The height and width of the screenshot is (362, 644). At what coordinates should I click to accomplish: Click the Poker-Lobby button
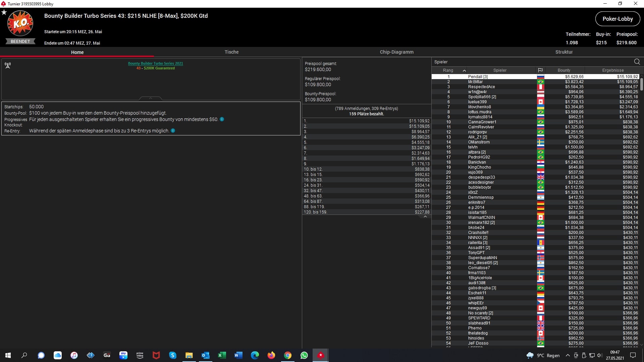[617, 19]
